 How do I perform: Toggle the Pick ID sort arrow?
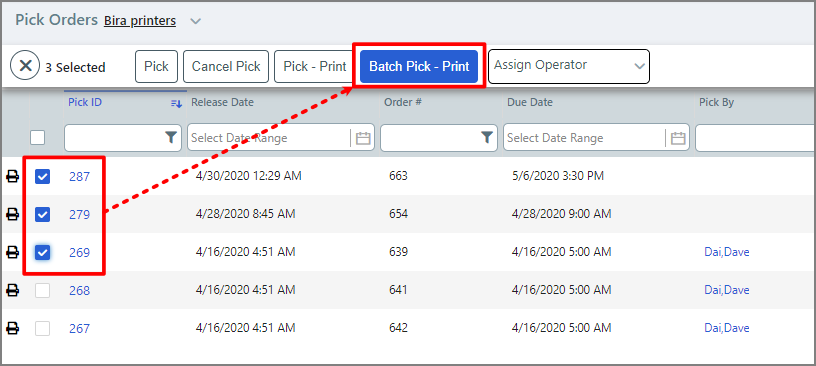tap(176, 104)
